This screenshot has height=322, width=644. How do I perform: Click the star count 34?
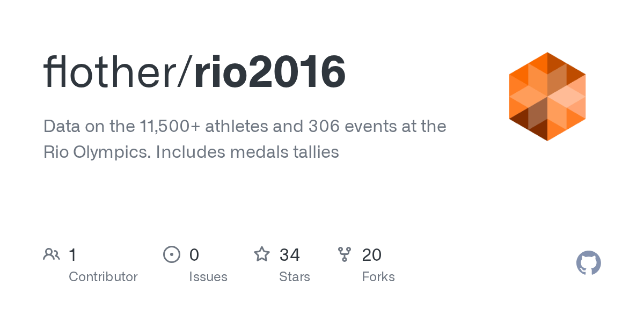coord(290,254)
